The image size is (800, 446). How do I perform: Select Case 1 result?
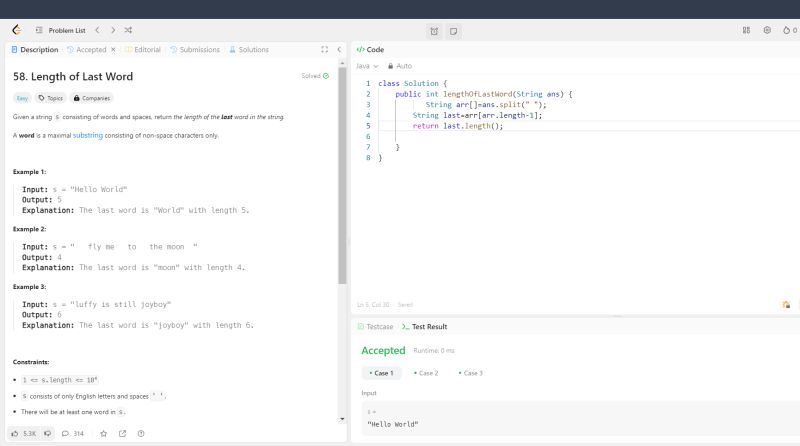pos(382,373)
